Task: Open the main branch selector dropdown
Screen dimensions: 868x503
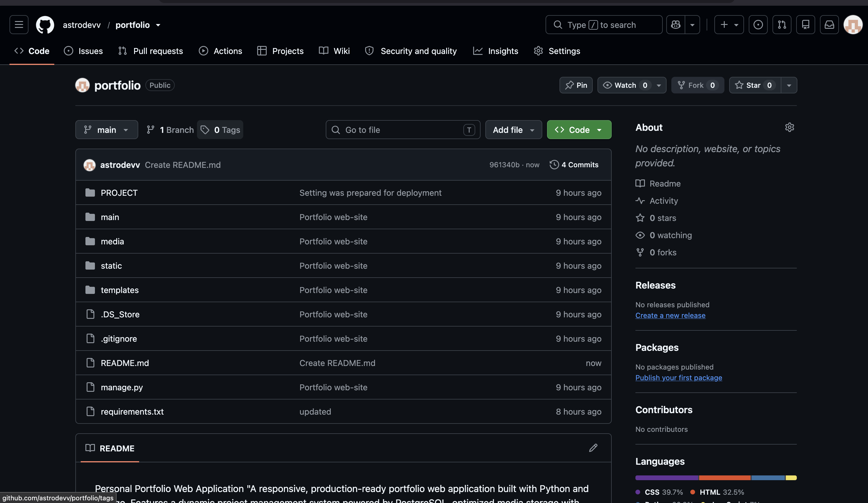Action: point(107,130)
